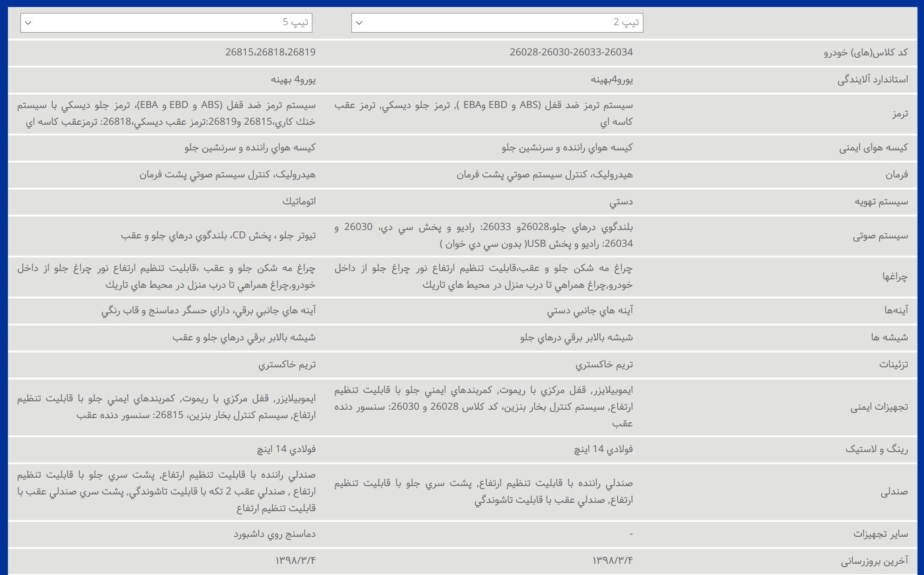Screen dimensions: 924x575
Task: Click the چراغها row label
Action: (895, 277)
